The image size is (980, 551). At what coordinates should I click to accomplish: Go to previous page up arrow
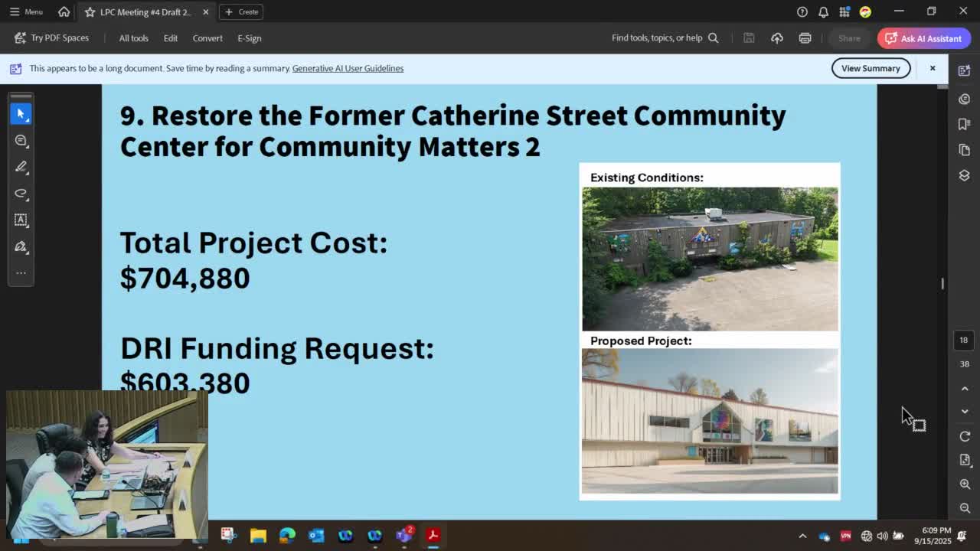click(965, 389)
